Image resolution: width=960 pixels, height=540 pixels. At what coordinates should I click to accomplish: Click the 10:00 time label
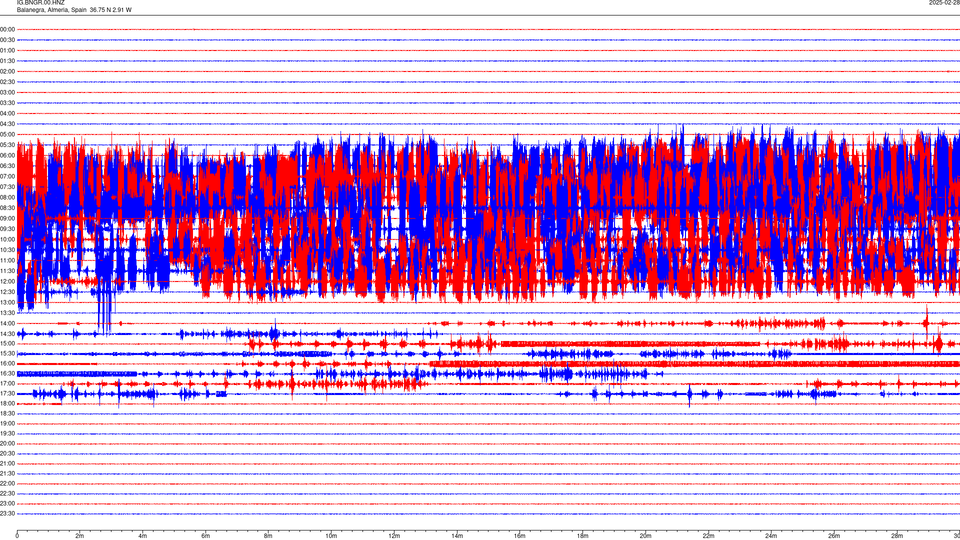(x=7, y=239)
